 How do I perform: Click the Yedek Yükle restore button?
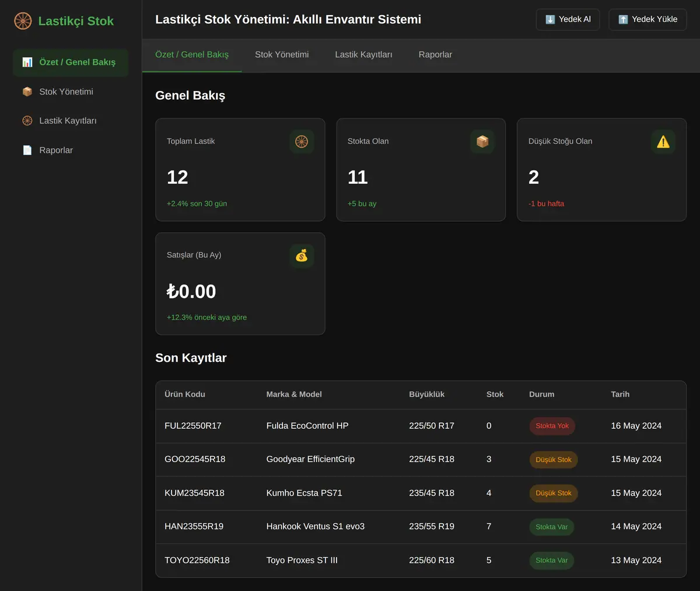point(647,19)
